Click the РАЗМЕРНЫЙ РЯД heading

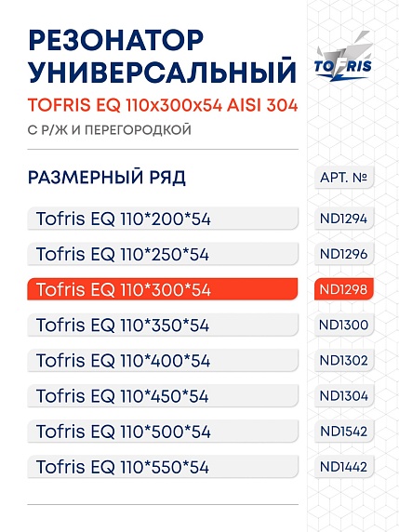coord(107,178)
